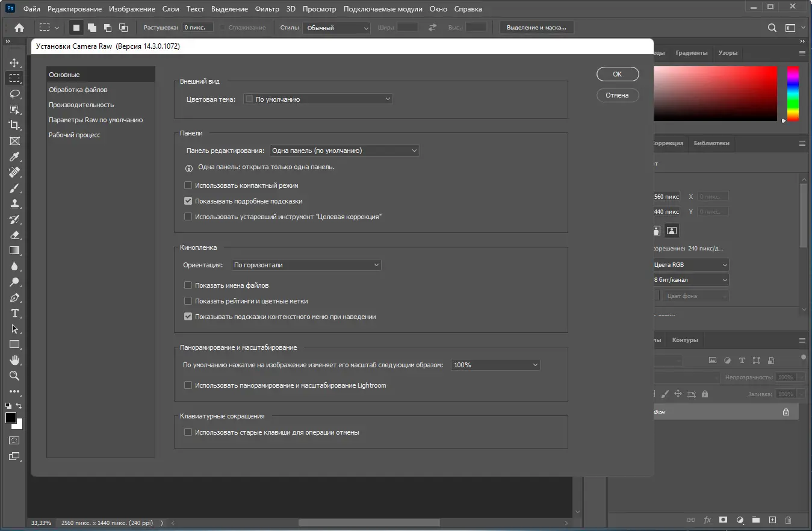Image resolution: width=812 pixels, height=531 pixels.
Task: Click the "Растушевка" feather input field
Action: tap(197, 28)
